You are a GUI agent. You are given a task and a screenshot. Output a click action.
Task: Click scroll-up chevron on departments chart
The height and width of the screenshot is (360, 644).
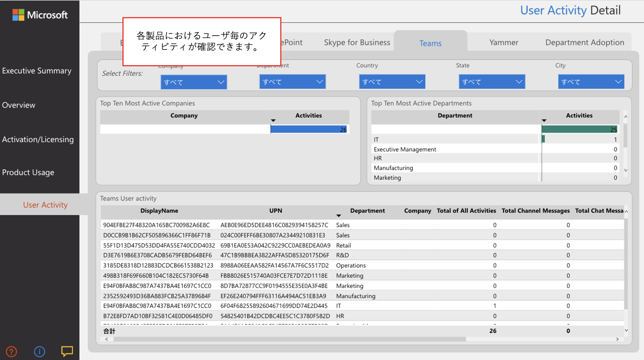[626, 116]
